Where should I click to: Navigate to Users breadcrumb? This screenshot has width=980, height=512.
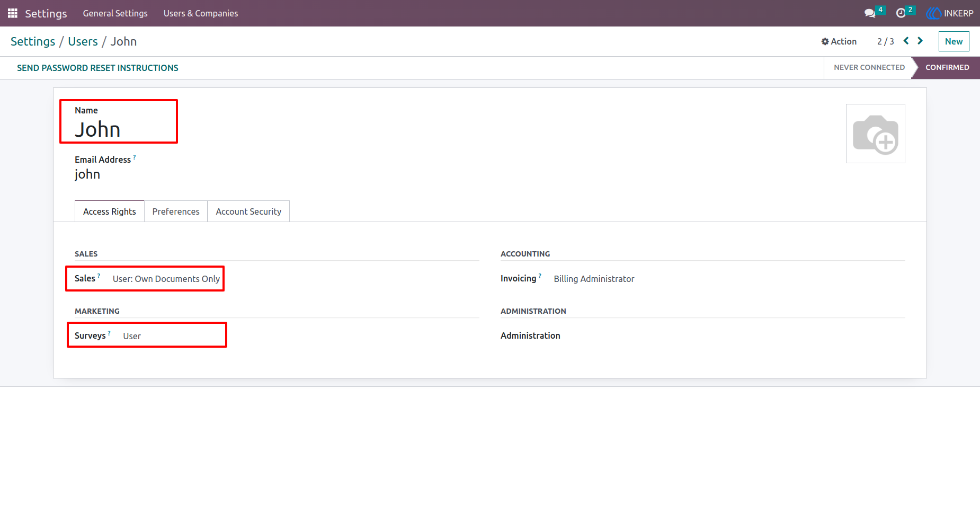pos(83,41)
